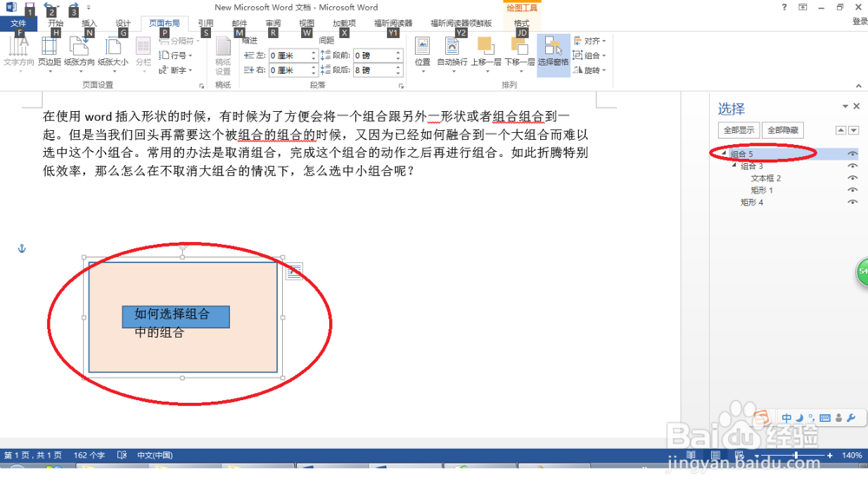
Task: Open the 自动换行 wrap text menu
Action: click(x=452, y=54)
